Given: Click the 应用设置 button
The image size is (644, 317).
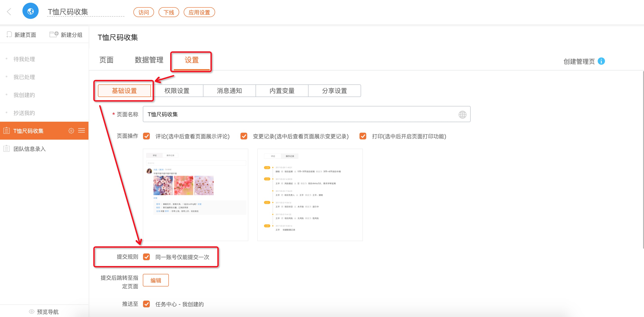Looking at the screenshot, I should click(x=199, y=12).
